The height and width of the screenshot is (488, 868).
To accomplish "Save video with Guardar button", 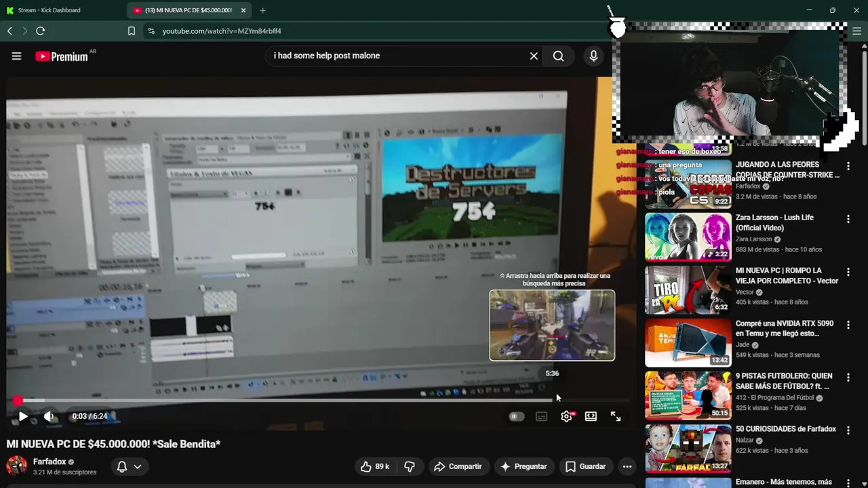I will (x=585, y=466).
